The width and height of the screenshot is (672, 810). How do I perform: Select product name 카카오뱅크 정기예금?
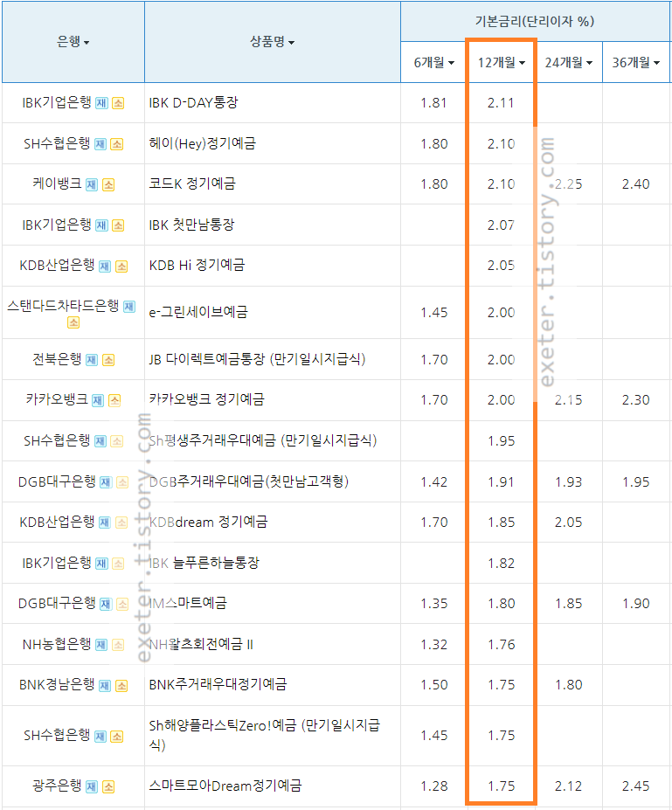point(206,398)
